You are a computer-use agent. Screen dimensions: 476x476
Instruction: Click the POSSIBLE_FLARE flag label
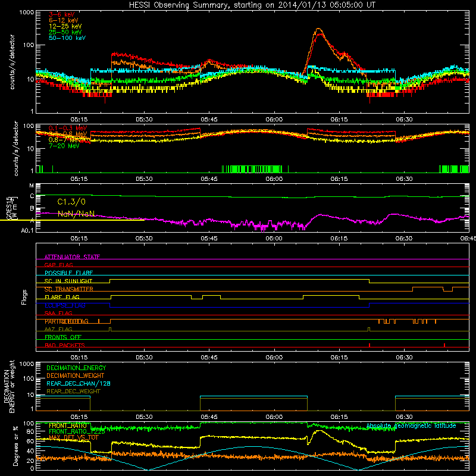(x=68, y=273)
